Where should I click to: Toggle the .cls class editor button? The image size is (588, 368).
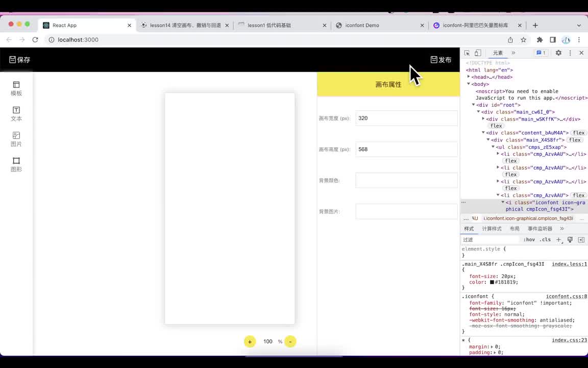point(545,240)
